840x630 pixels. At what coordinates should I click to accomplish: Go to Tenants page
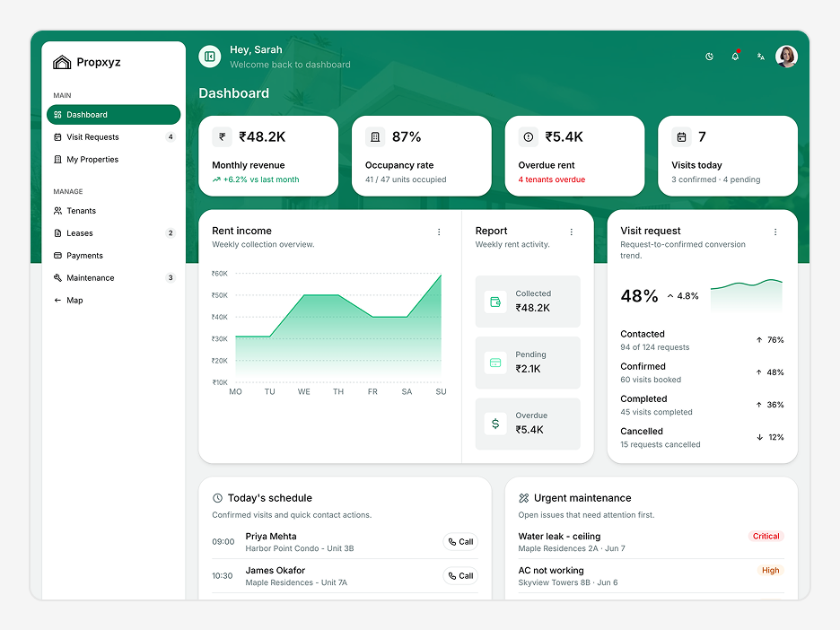[114, 211]
